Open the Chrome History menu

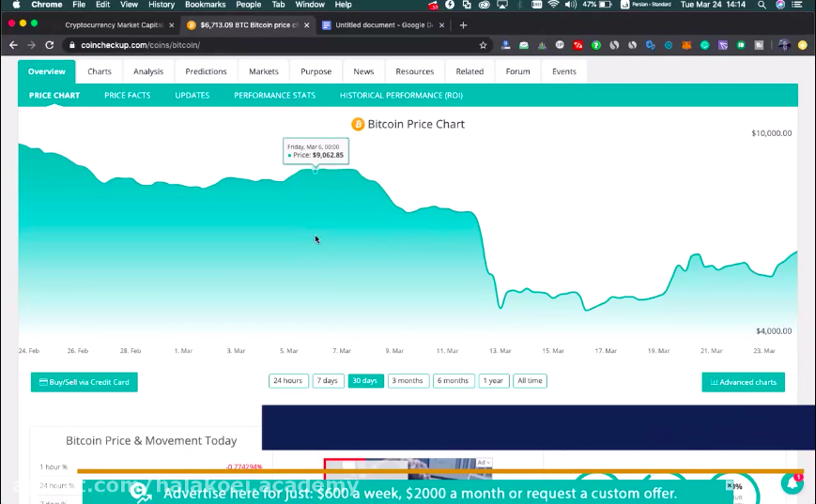[x=162, y=5]
